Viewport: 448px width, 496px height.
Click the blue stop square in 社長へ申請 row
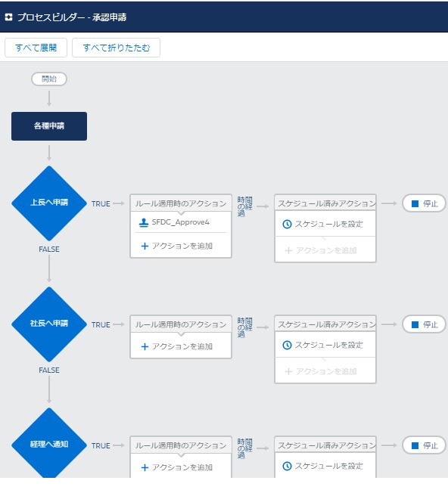[415, 324]
